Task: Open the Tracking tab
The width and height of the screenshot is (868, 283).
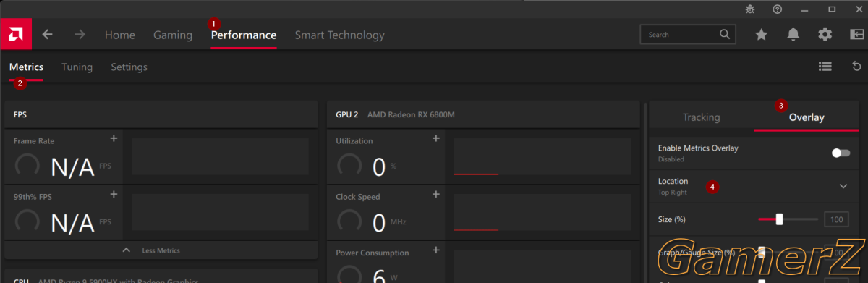Action: [x=701, y=117]
